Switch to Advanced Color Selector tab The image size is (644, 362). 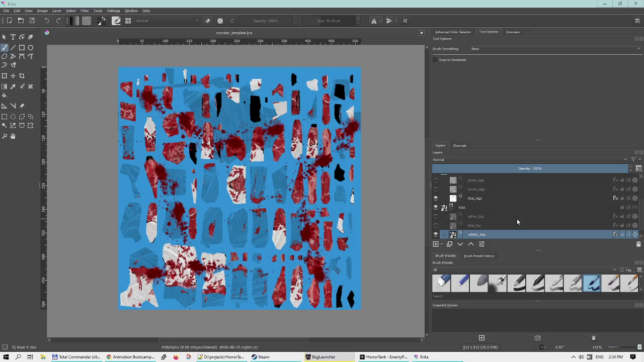click(453, 32)
